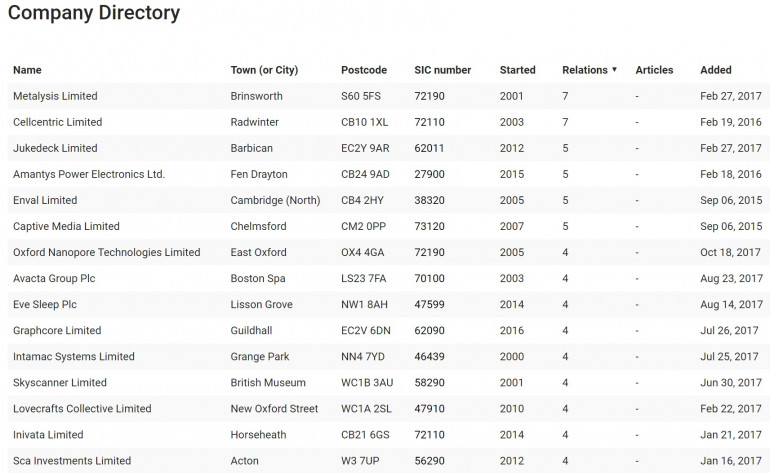Open Jukedeck Limited company entry
Screen dimensions: 770x473
(x=55, y=148)
